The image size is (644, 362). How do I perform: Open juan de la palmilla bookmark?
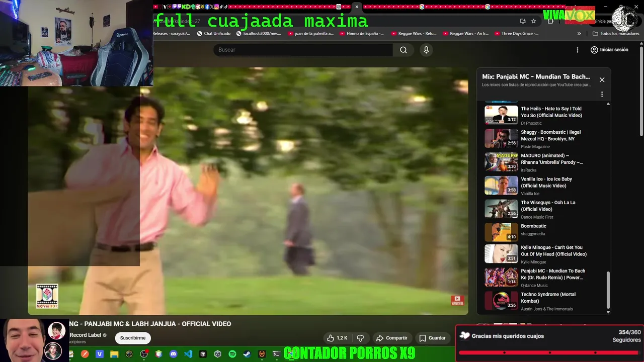[x=310, y=34]
